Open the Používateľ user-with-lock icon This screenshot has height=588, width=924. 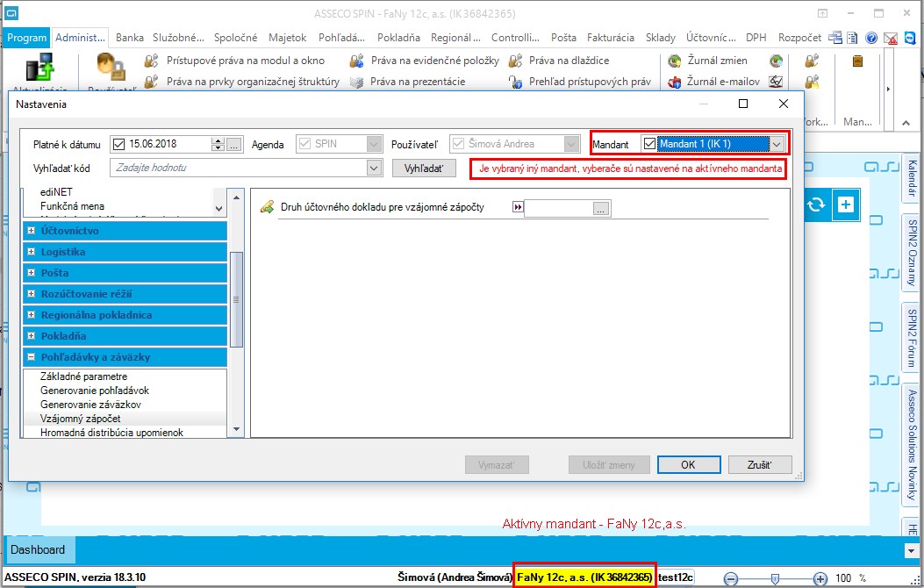click(x=111, y=67)
